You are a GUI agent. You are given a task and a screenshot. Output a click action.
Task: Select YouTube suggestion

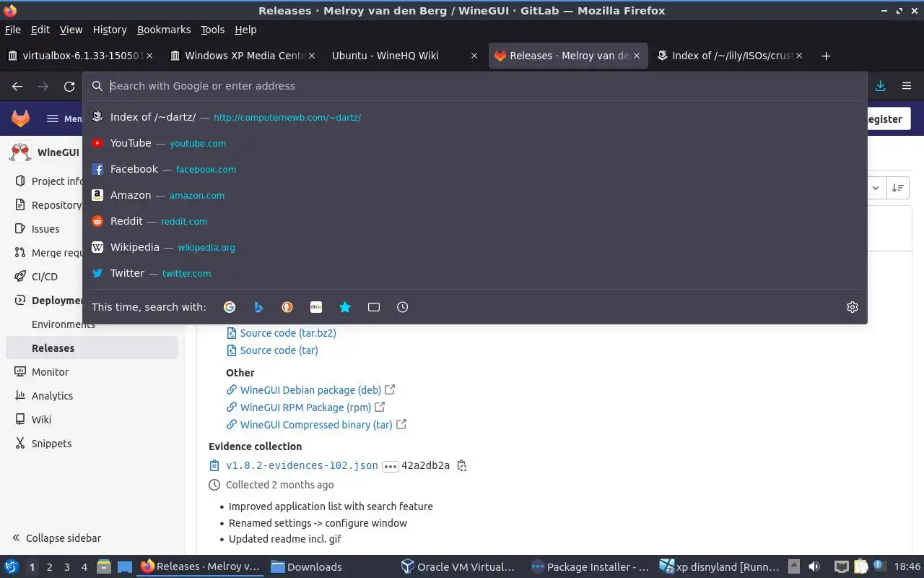point(475,143)
